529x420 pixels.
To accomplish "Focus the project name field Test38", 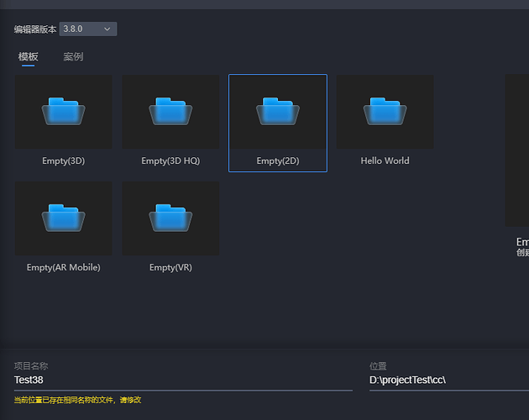I will [183, 381].
